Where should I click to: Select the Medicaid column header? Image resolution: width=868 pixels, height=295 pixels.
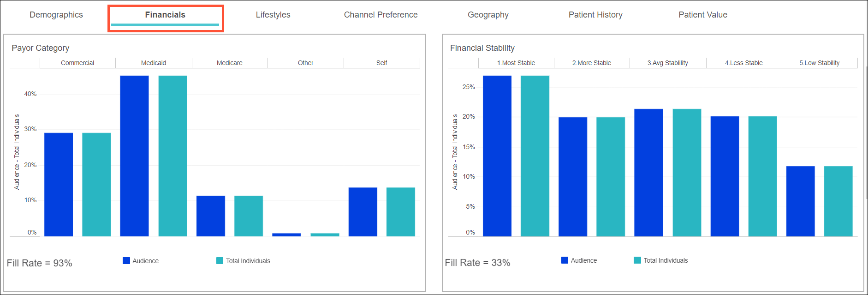(154, 63)
